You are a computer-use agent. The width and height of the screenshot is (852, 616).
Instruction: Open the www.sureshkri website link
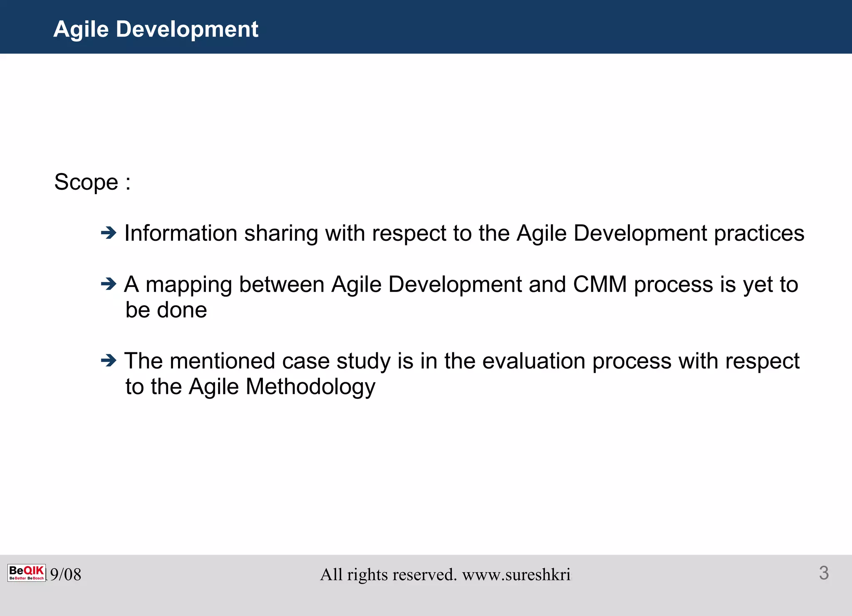[x=517, y=575]
